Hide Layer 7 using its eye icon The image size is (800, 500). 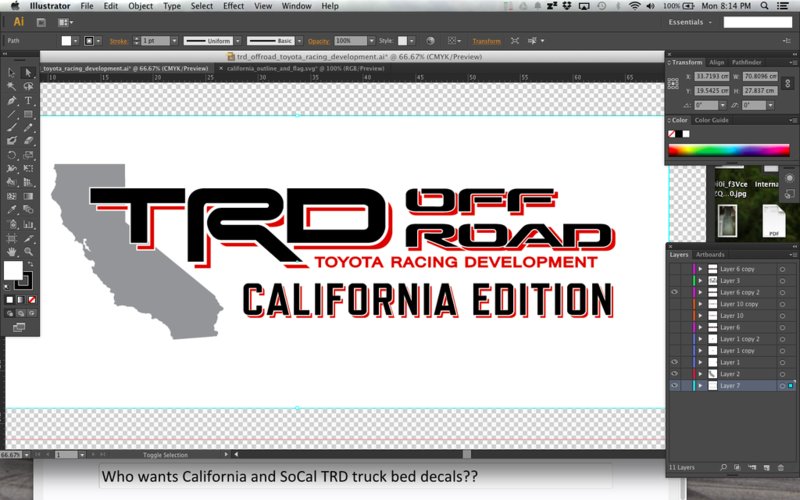[x=674, y=386]
